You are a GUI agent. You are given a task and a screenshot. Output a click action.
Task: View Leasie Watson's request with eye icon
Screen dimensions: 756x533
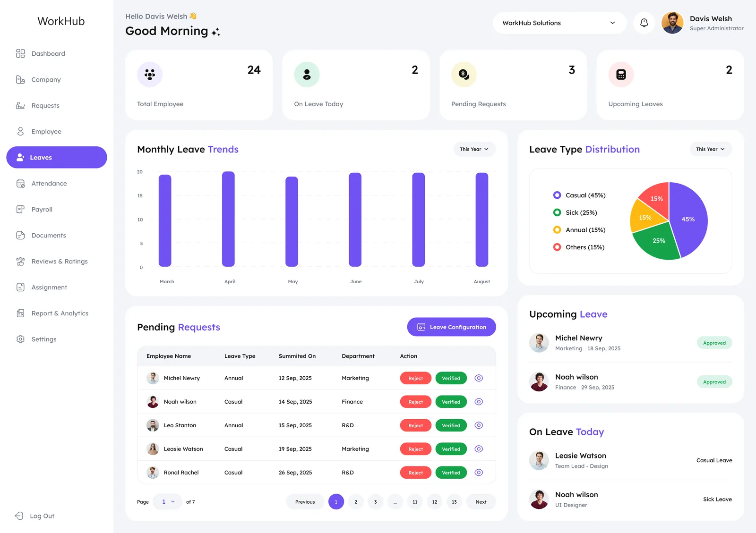479,449
